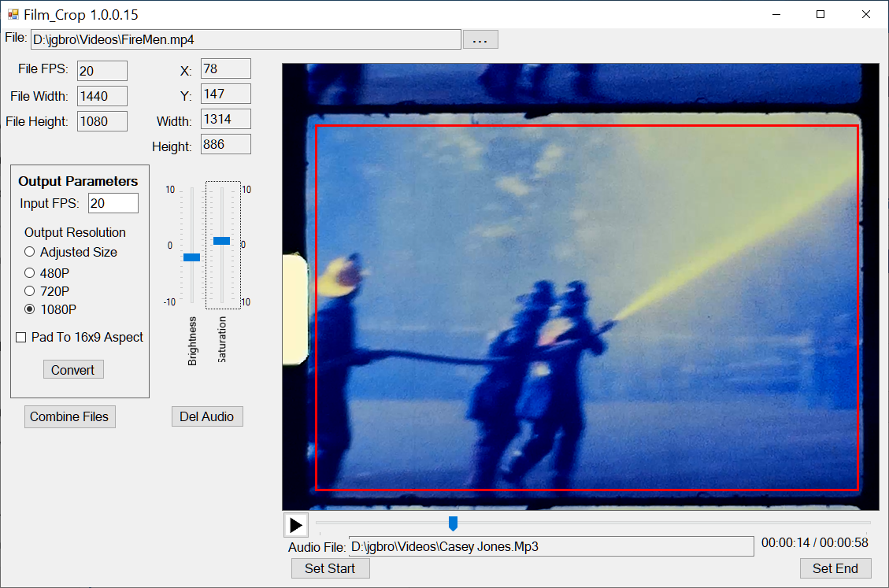The width and height of the screenshot is (889, 588).
Task: Click the Saturation slider handle
Action: point(222,241)
